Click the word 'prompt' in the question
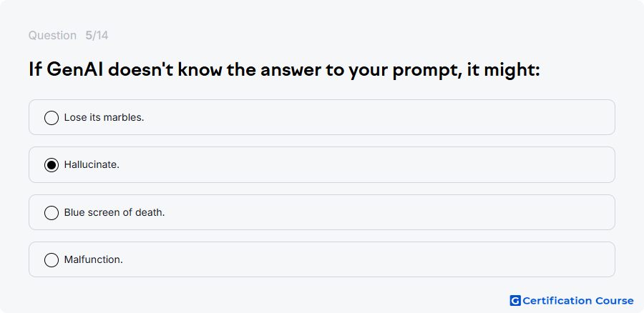 click(x=423, y=71)
